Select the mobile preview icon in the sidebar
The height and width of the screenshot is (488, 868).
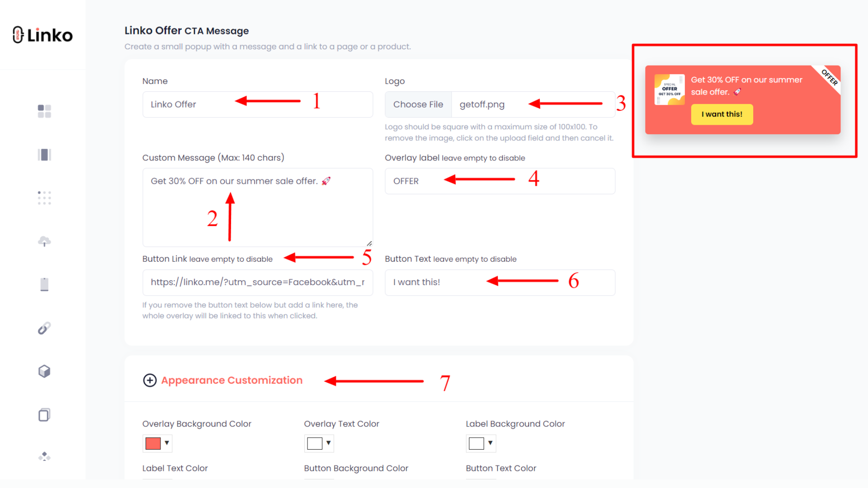(44, 284)
